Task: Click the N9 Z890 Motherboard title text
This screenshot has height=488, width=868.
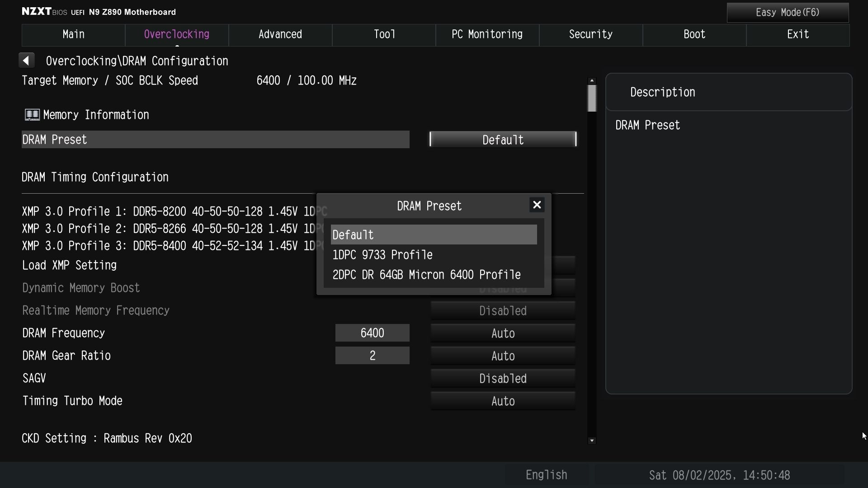Action: [132, 12]
